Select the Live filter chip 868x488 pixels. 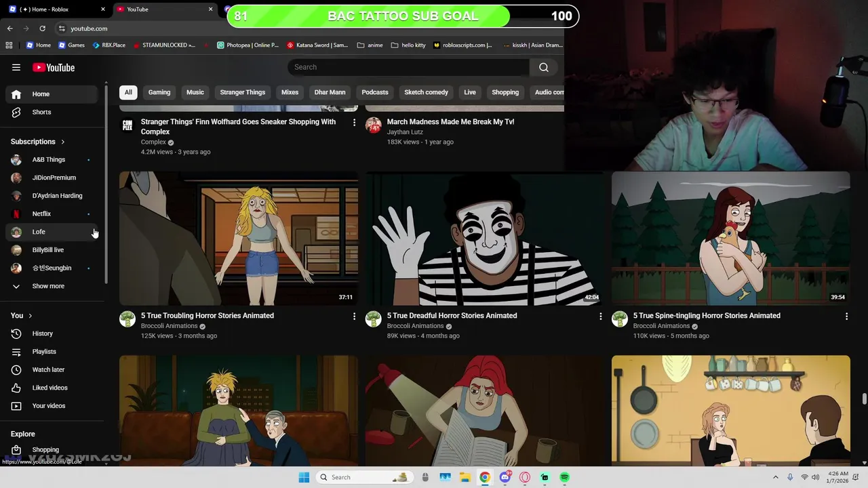click(x=470, y=92)
